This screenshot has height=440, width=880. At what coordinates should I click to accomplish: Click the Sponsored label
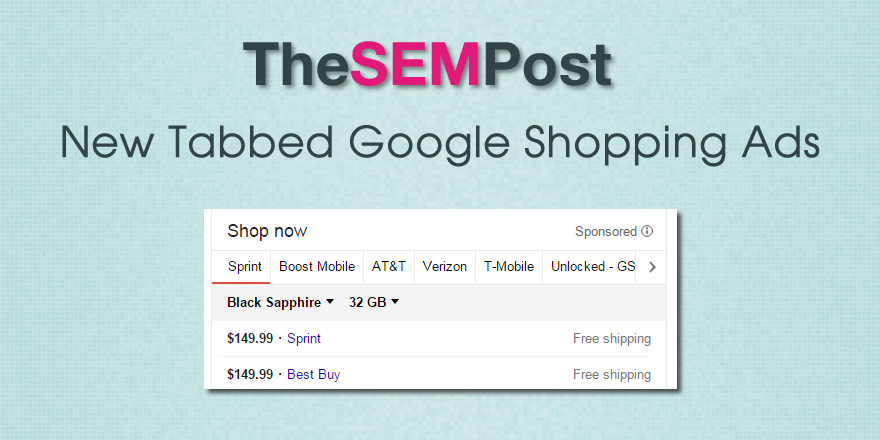point(606,232)
